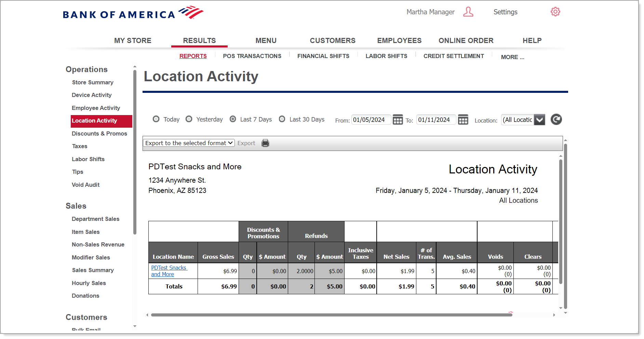Switch to the RESULTS tab
The width and height of the screenshot is (644, 339).
pyautogui.click(x=199, y=41)
